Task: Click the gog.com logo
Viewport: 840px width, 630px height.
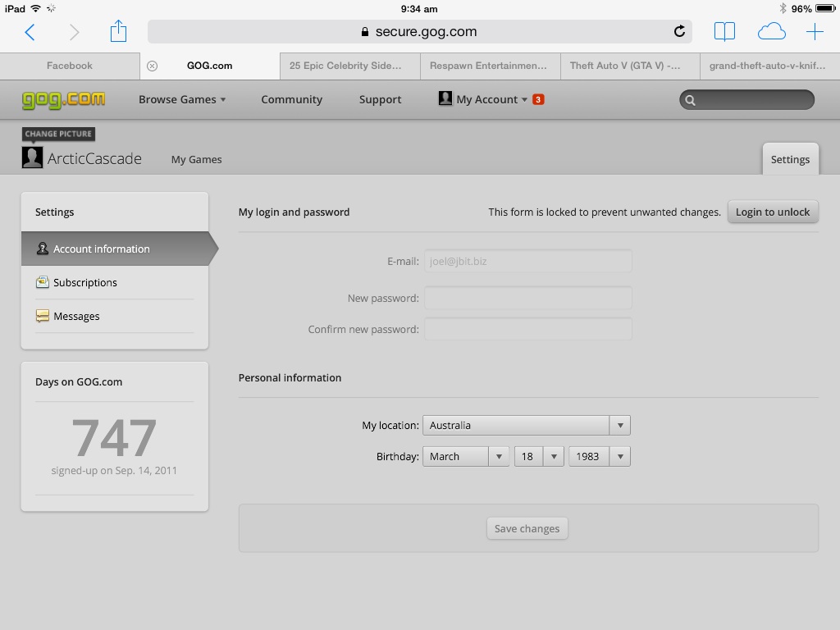Action: point(63,99)
